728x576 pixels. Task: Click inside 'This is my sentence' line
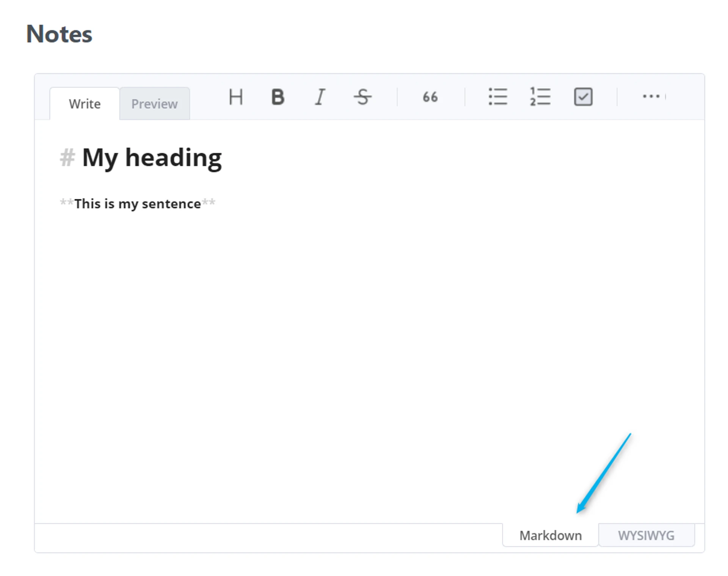tap(137, 204)
